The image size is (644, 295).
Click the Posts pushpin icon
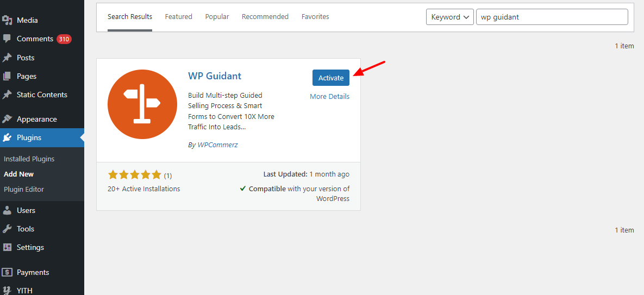click(7, 58)
